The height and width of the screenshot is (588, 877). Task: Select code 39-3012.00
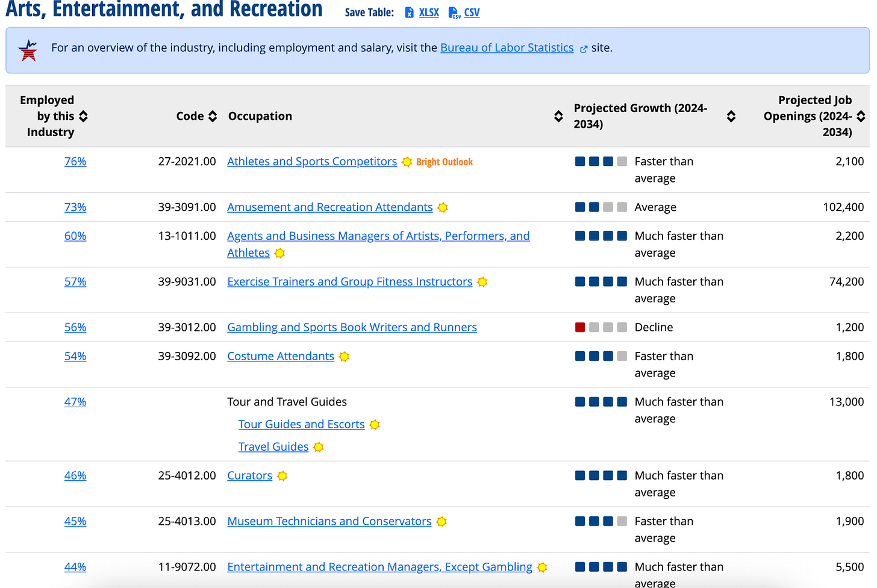[187, 328]
